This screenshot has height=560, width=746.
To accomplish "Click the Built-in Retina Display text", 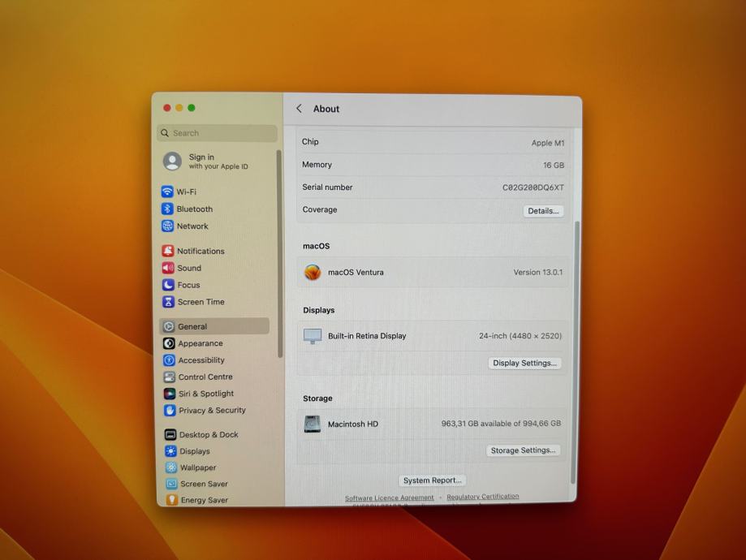I will [x=367, y=336].
